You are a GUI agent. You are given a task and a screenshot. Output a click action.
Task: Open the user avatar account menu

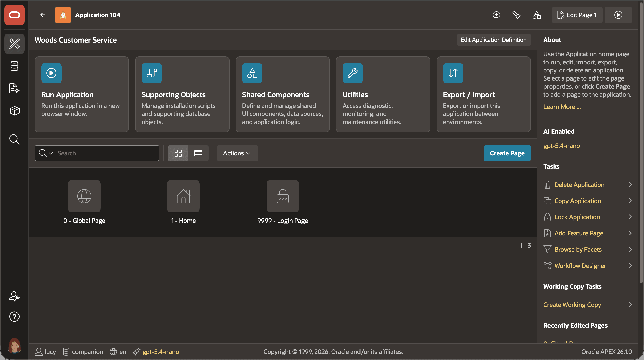click(14, 345)
